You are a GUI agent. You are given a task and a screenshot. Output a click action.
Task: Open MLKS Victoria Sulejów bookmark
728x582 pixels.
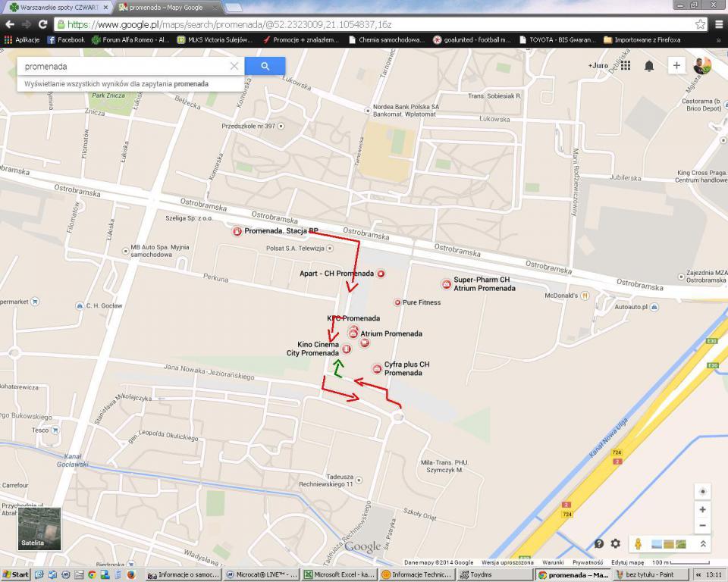(x=215, y=40)
